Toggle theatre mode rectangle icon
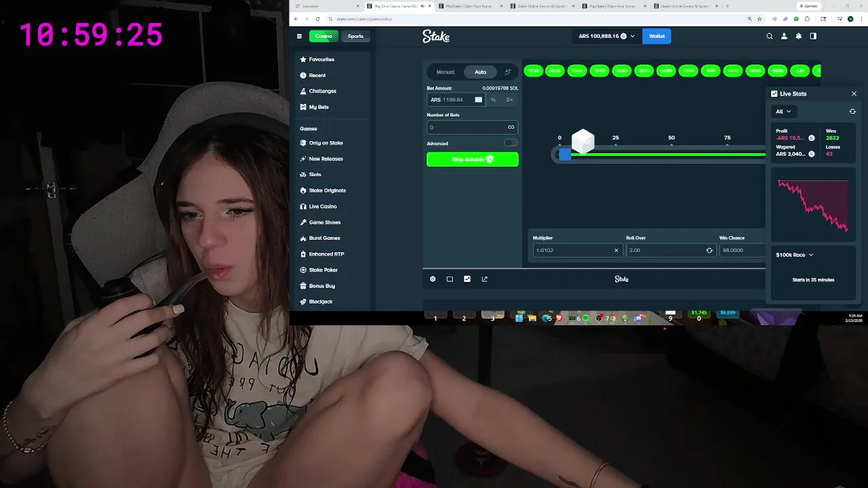This screenshot has width=868, height=488. tap(450, 279)
